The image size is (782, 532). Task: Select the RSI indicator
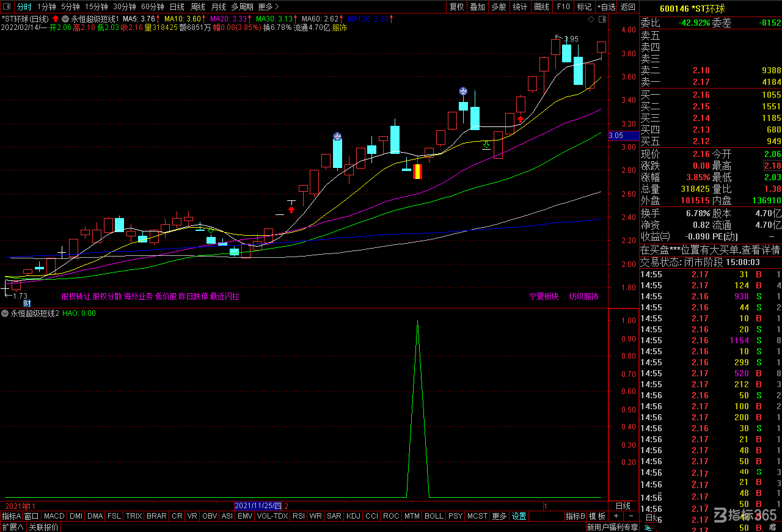[x=299, y=516]
